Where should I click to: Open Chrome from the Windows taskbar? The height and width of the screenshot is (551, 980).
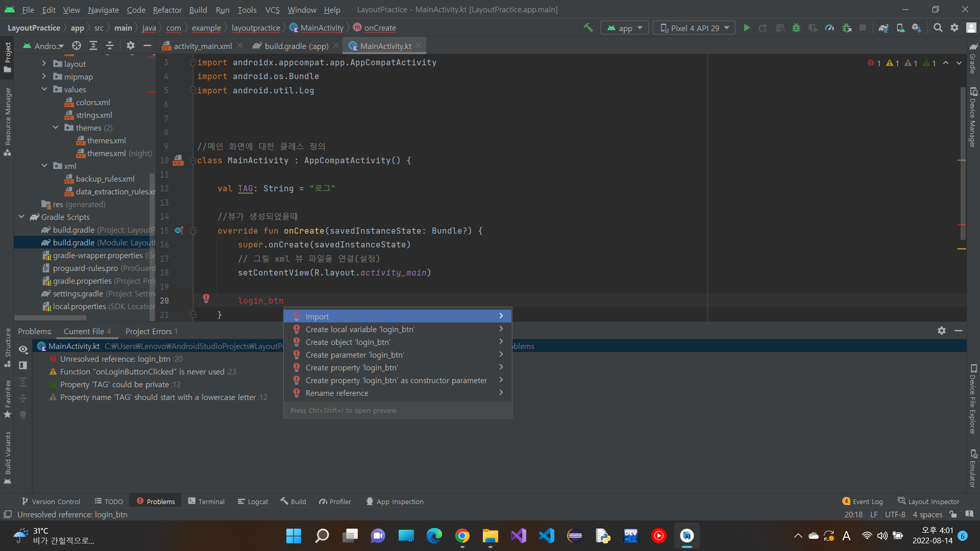pos(462,536)
